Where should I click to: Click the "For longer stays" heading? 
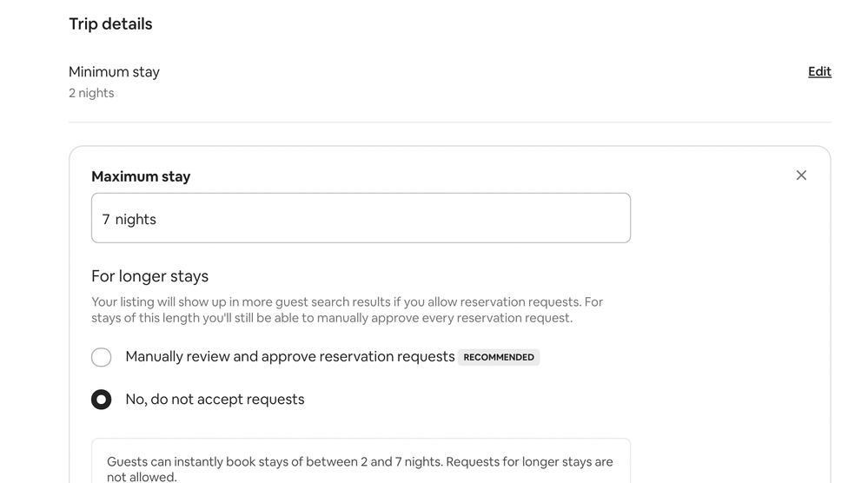149,276
